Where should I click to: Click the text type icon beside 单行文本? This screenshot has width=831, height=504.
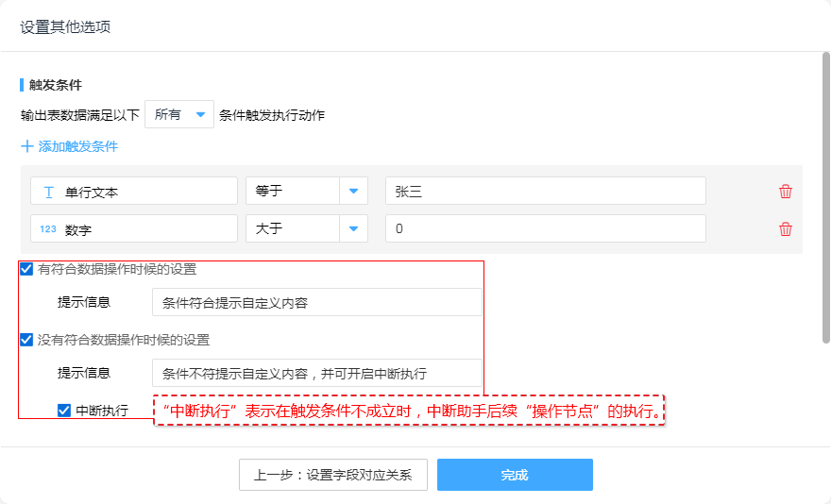coord(48,192)
